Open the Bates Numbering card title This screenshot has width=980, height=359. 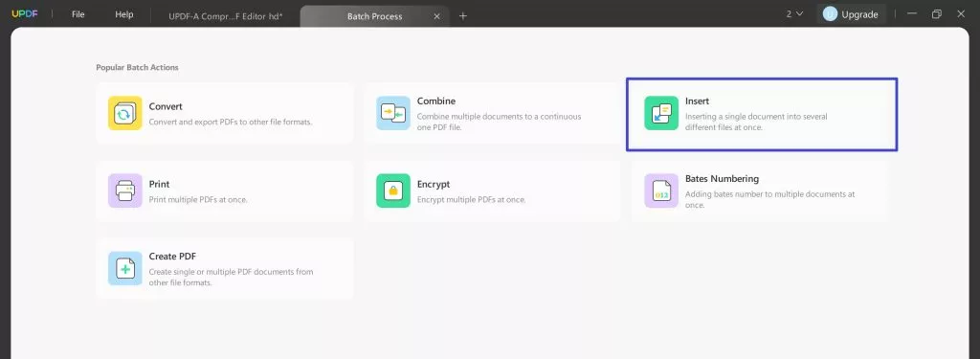pos(722,179)
